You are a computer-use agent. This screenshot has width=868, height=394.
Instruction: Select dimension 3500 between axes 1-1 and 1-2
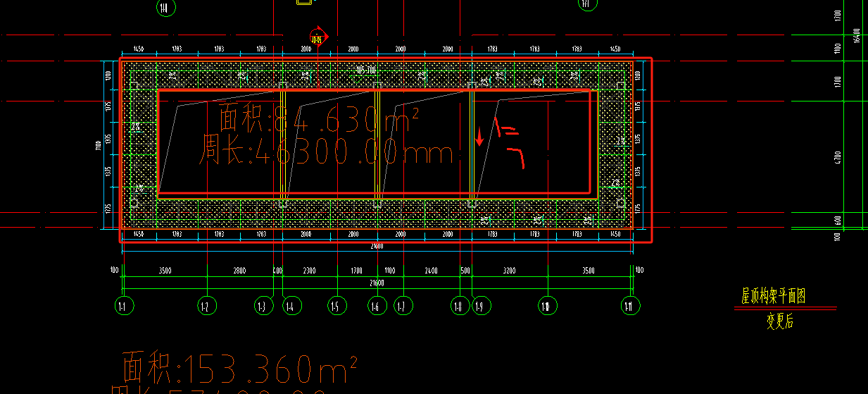pos(165,271)
